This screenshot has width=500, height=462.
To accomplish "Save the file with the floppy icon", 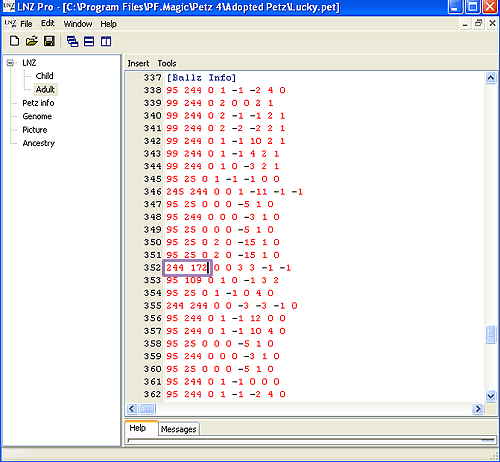I will pos(49,41).
